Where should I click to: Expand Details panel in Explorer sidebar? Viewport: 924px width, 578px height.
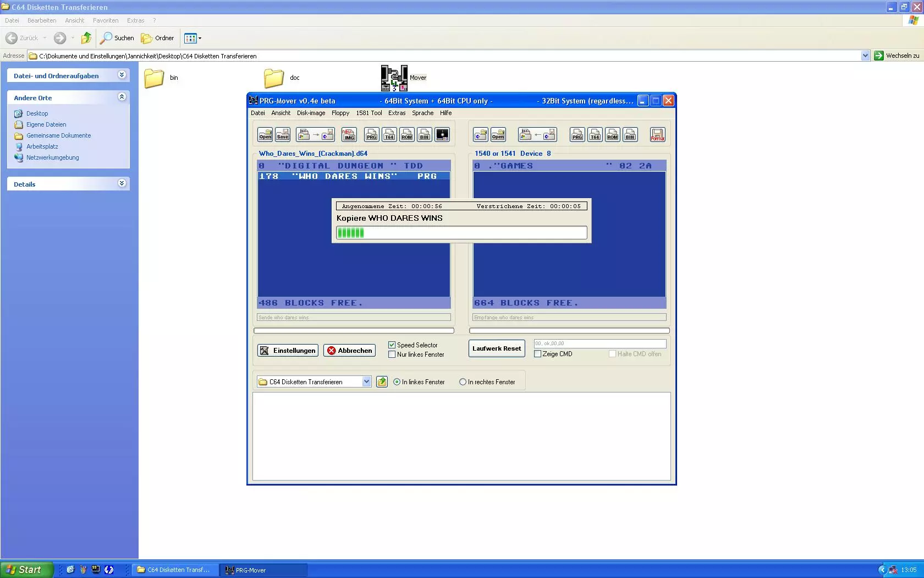[122, 183]
